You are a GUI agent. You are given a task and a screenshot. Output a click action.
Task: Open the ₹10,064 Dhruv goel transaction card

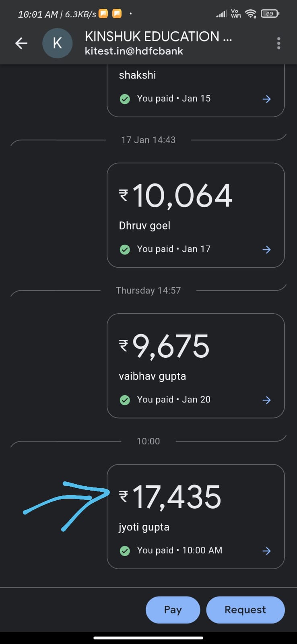coord(196,215)
